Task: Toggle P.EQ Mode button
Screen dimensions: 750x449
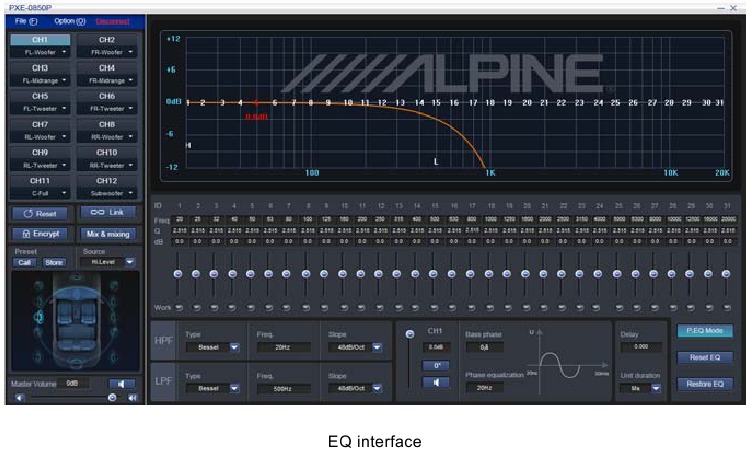Action: 705,330
